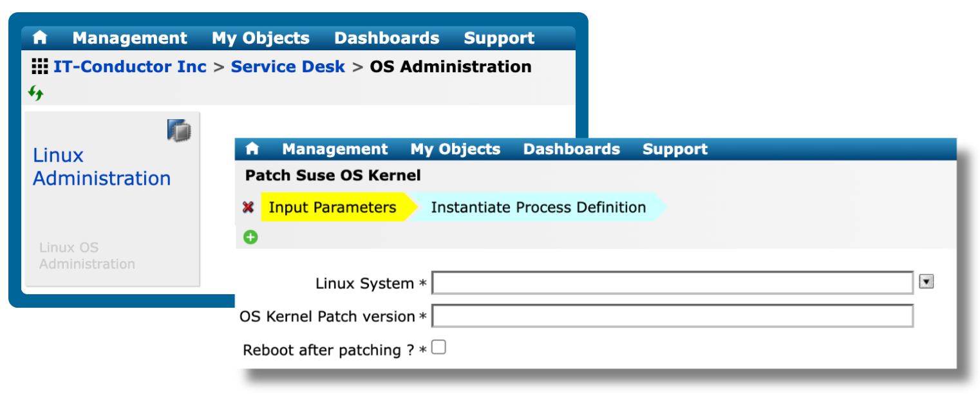This screenshot has width=980, height=394.
Task: Click the green refresh arrows icon
Action: [x=36, y=93]
